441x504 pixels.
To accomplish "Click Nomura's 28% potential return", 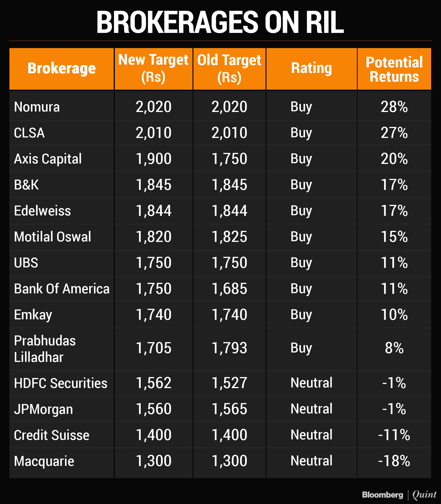I will [394, 107].
